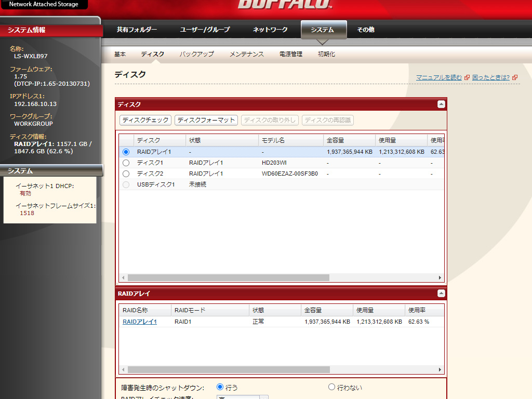Open external link icon beside マニュアルを読む
This screenshot has height=399, width=532.
pos(467,78)
